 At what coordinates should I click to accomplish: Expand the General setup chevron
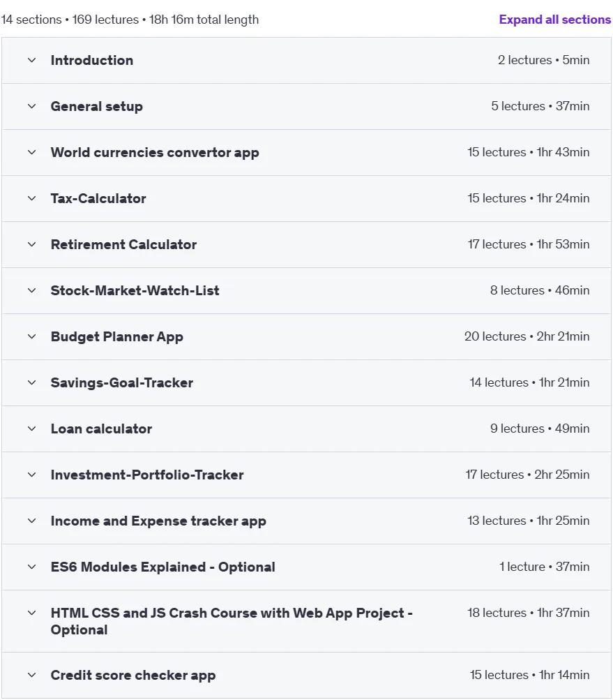coord(31,106)
